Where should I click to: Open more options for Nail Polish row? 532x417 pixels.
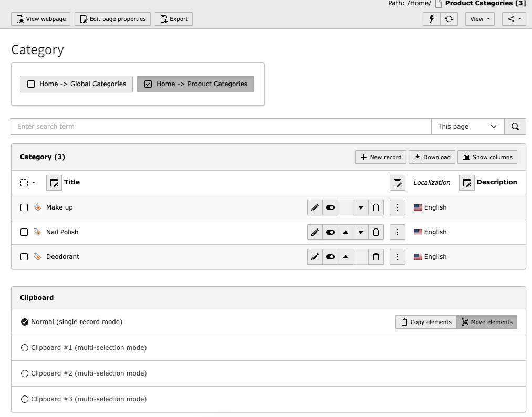[x=398, y=232]
